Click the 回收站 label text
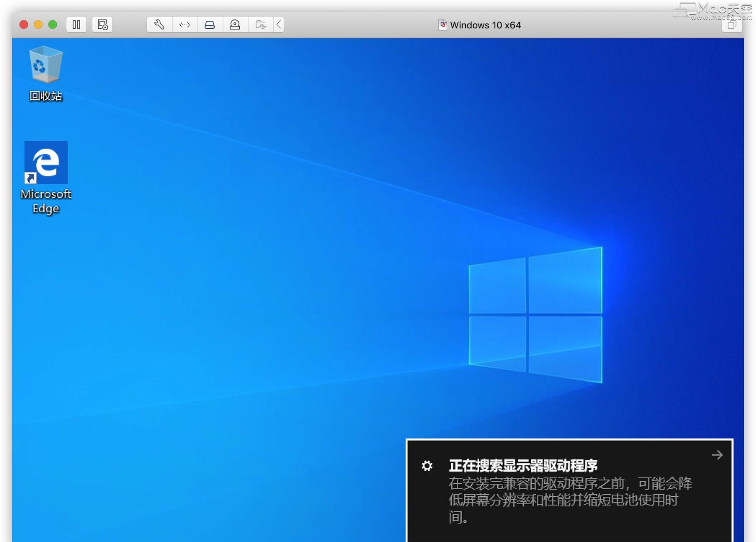 pyautogui.click(x=46, y=96)
